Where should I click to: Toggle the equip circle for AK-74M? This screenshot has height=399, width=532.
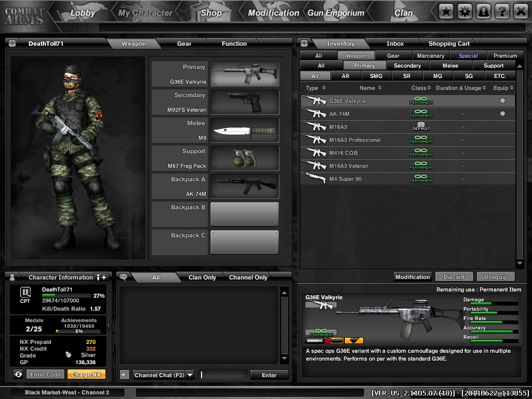[x=502, y=113]
